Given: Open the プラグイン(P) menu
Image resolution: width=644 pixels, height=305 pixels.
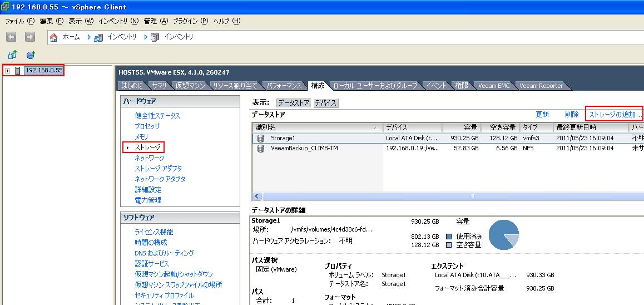Looking at the screenshot, I should pos(191,21).
